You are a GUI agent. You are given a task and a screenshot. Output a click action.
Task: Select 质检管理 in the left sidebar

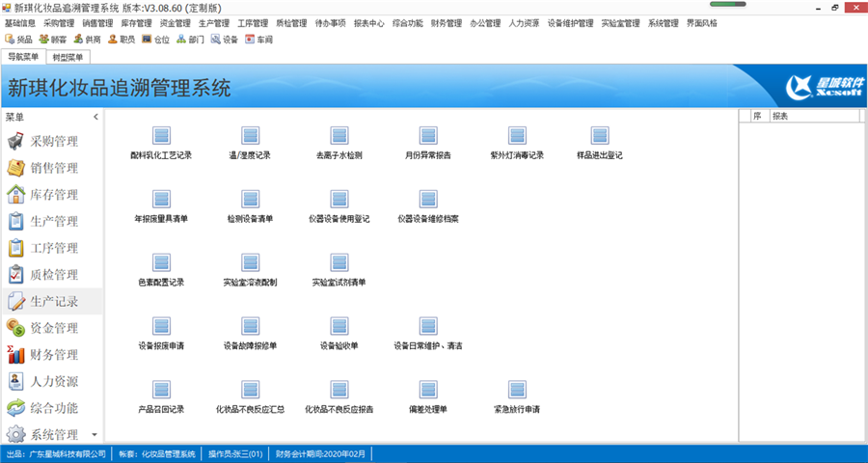click(x=51, y=274)
